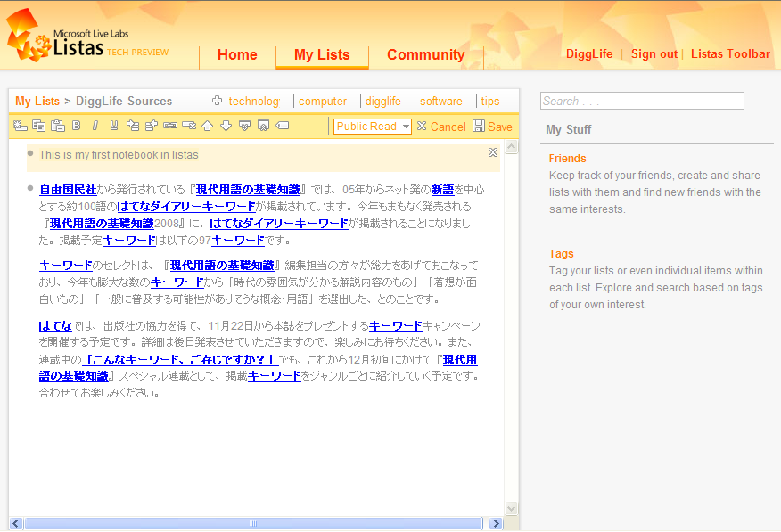Indent the selected list item
The image size is (781, 532).
pyautogui.click(x=133, y=126)
